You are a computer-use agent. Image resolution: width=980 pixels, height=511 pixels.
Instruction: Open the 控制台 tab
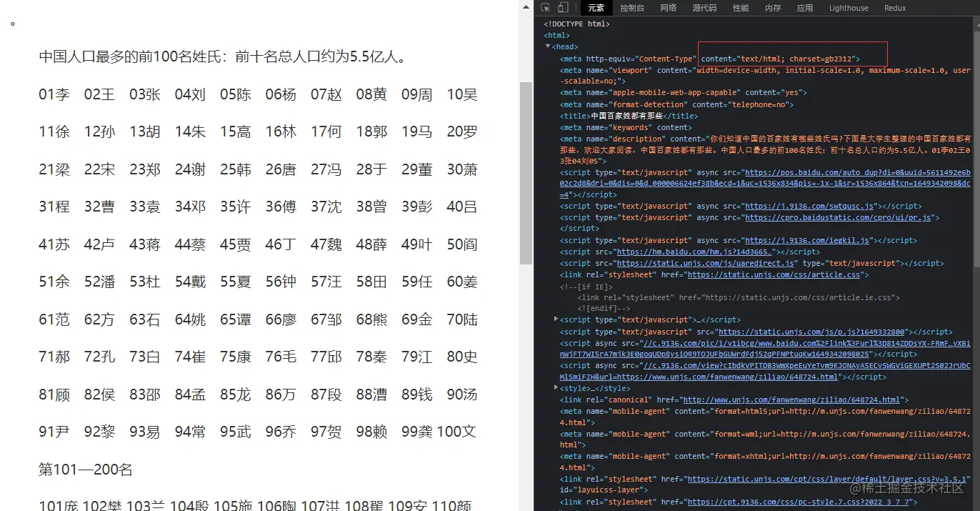pos(632,8)
